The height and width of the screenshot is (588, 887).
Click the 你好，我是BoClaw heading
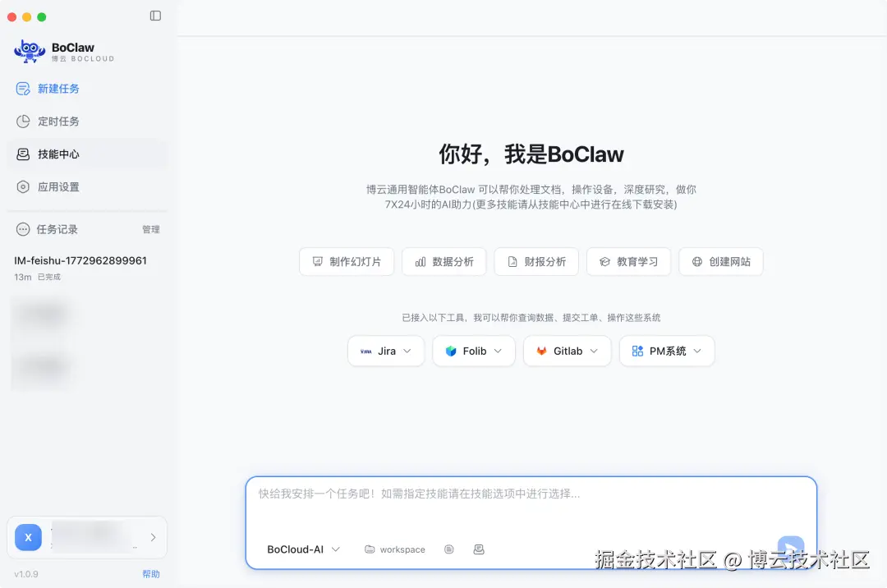coord(531,154)
